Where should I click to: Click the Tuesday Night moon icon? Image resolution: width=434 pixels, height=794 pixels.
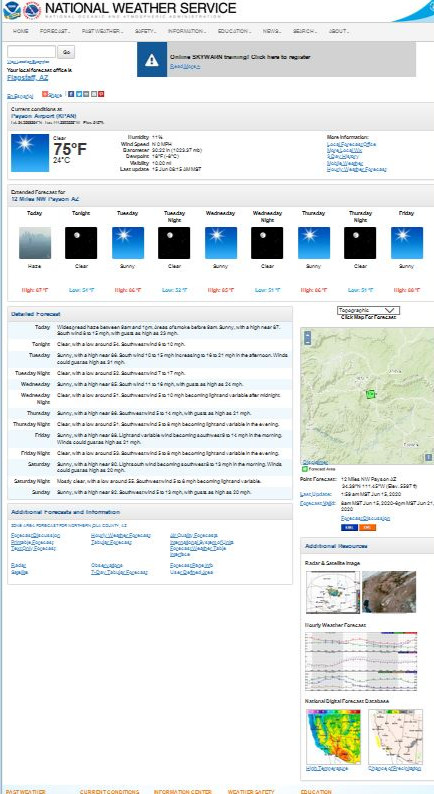click(174, 243)
